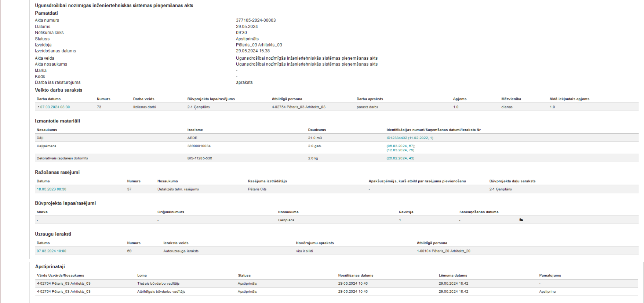Click 'Dekoratīvais (apdares) dolomīts' material row
Screen dimensions: 644x303
(337, 158)
